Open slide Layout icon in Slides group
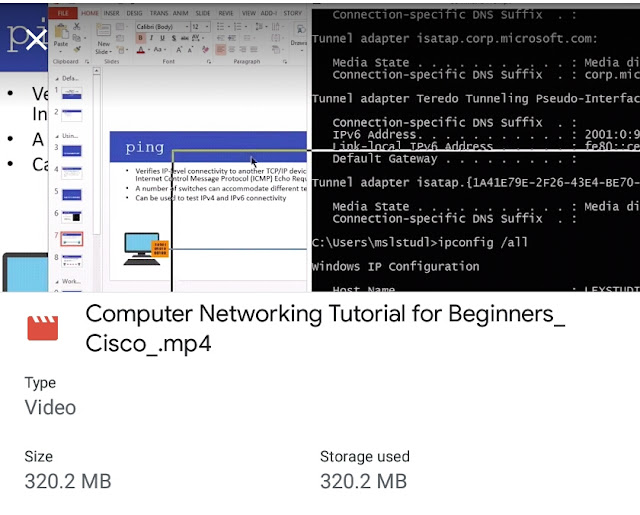 point(120,27)
